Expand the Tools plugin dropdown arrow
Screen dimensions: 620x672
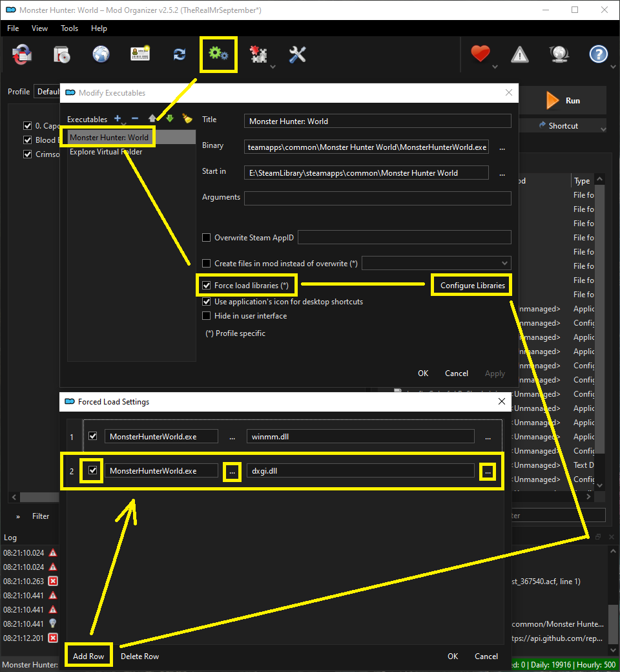click(273, 67)
